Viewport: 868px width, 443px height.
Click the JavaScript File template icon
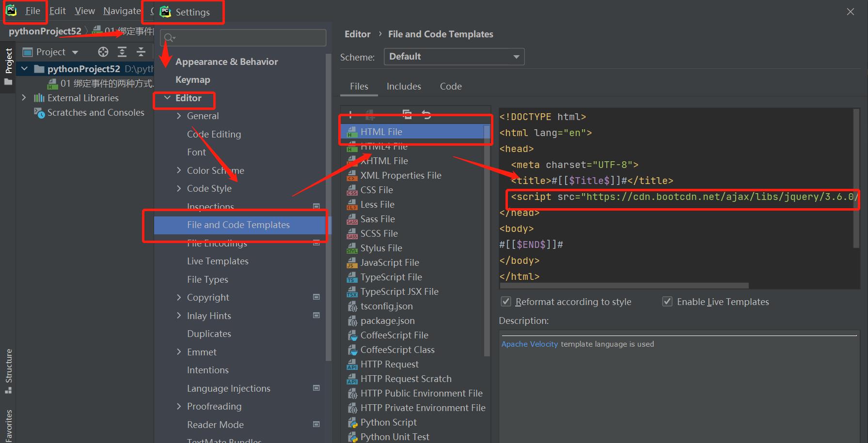click(x=352, y=263)
